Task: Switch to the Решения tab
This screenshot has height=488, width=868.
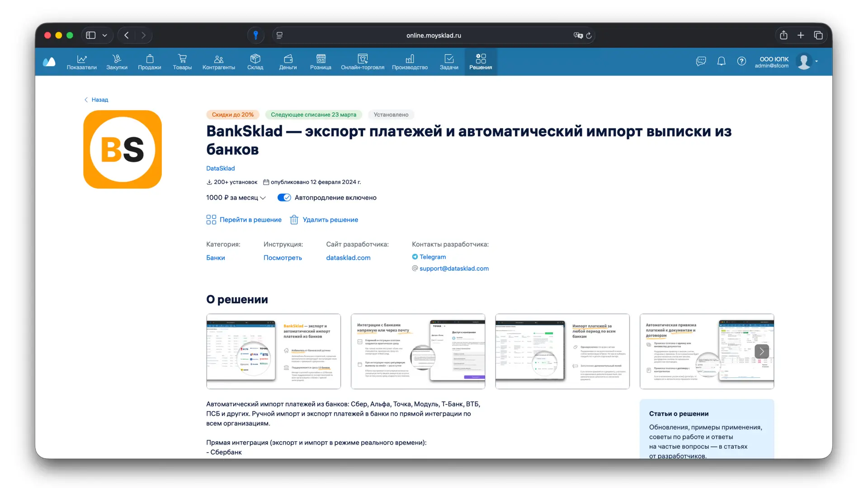Action: [x=480, y=61]
